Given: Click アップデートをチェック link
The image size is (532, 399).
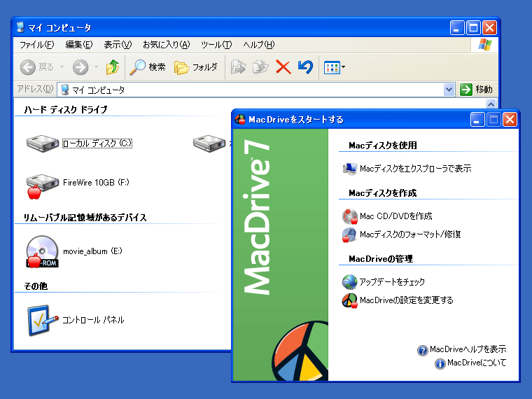Looking at the screenshot, I should [392, 282].
